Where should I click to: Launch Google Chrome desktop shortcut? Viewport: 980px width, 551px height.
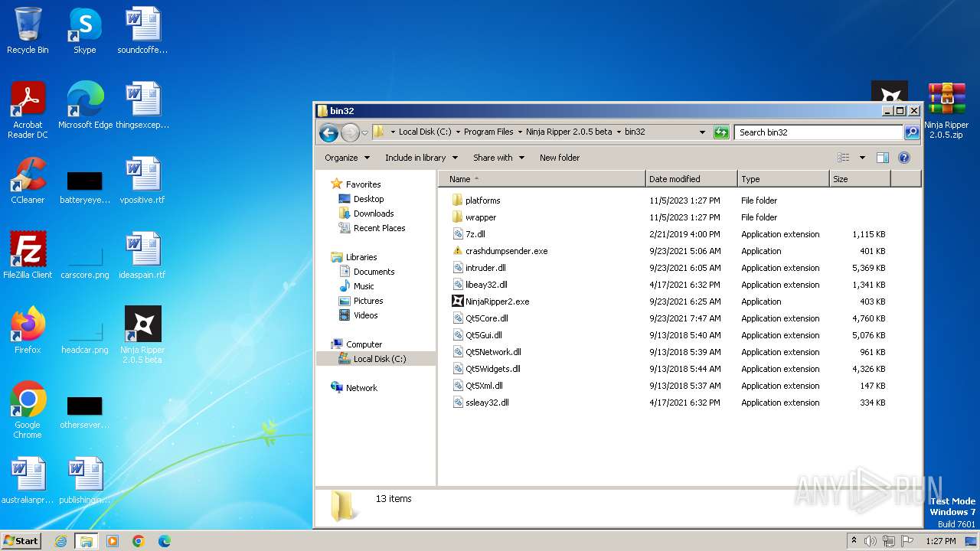[28, 410]
